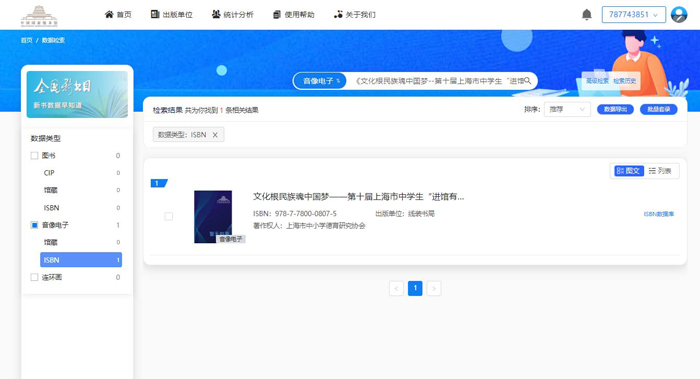Toggle the 音像电子 checkbox

coord(34,225)
